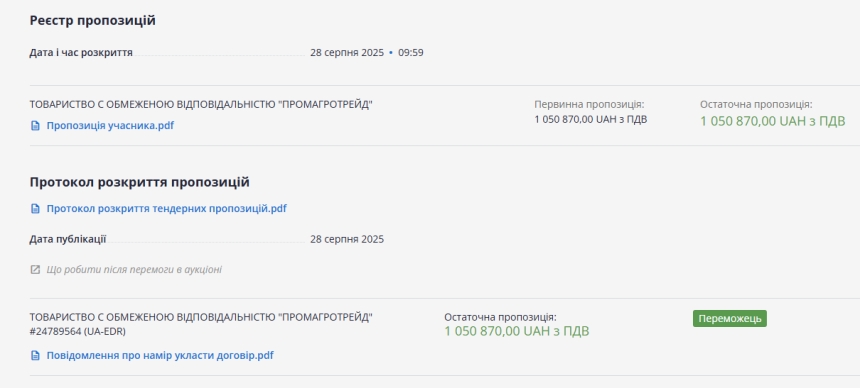Select the Протокол розкриття пропозицій heading
Image resolution: width=860 pixels, height=388 pixels.
[x=140, y=182]
